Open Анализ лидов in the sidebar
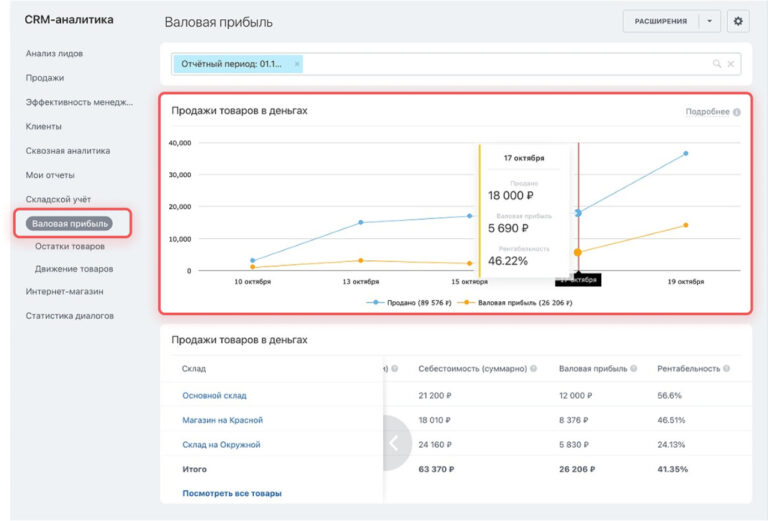Screen dimensions: 768x521 pyautogui.click(x=54, y=53)
